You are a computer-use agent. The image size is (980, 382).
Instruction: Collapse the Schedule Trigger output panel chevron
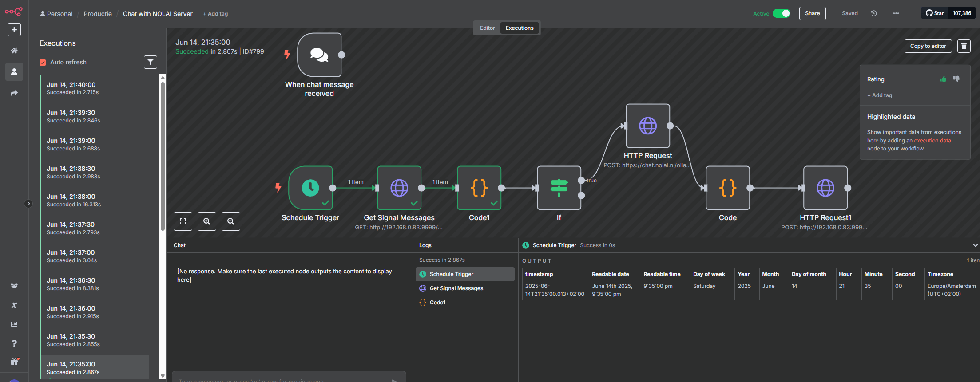click(x=975, y=245)
